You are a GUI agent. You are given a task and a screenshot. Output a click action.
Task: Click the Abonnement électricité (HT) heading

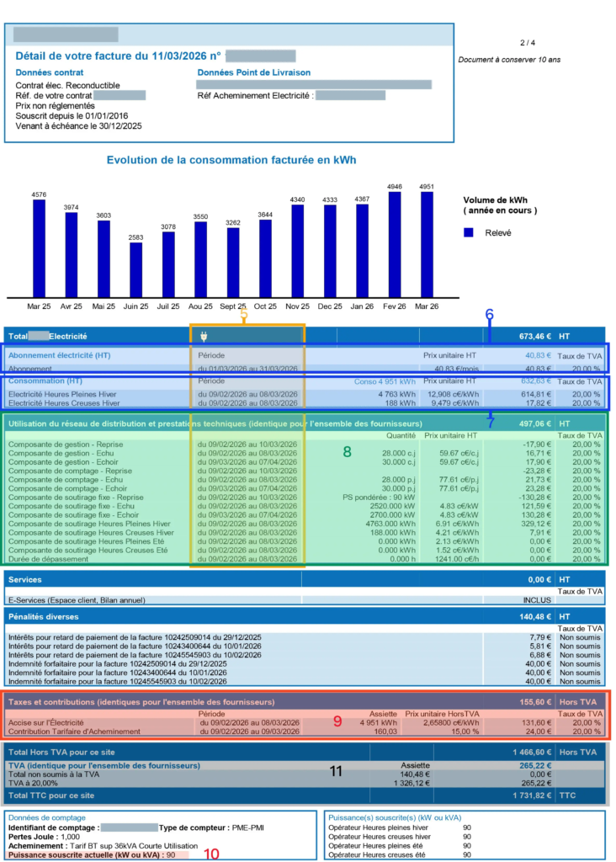pyautogui.click(x=60, y=355)
